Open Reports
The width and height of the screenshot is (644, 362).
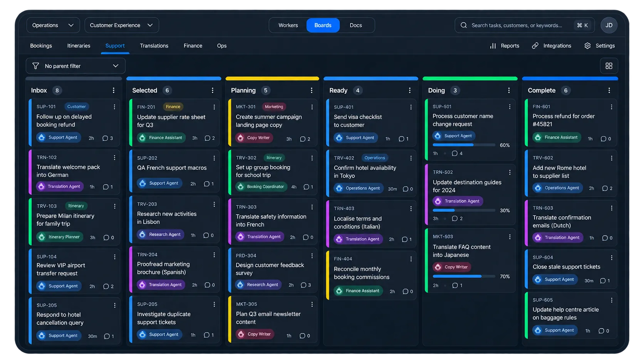click(505, 45)
